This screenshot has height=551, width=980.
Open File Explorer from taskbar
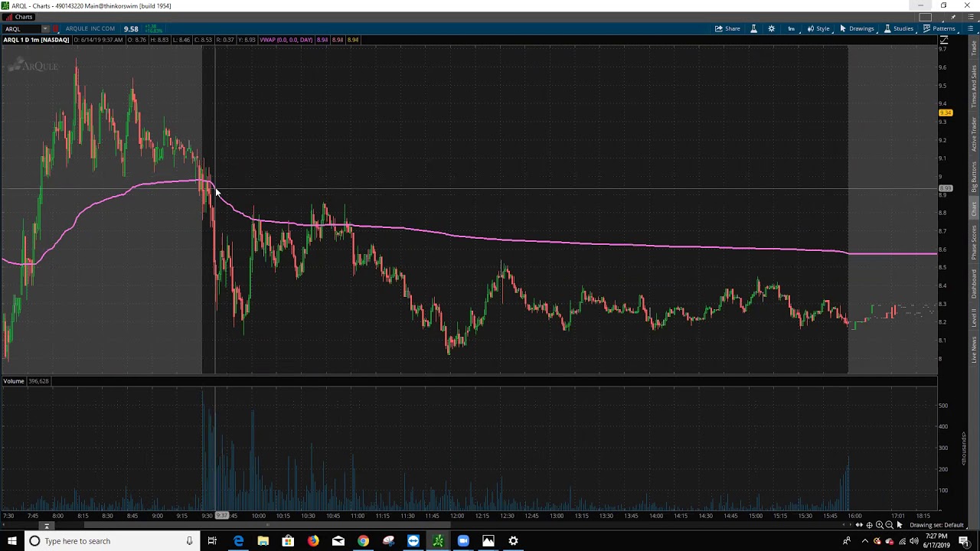click(x=263, y=541)
